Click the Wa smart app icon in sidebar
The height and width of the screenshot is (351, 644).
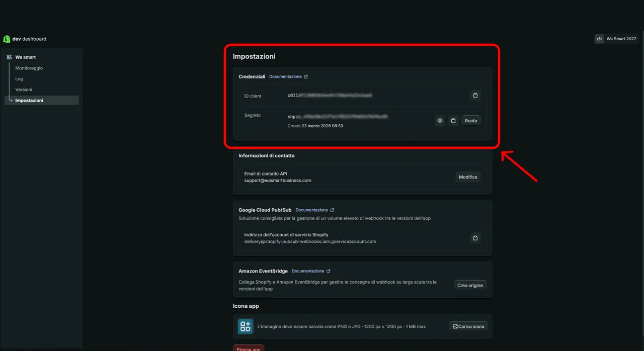[9, 57]
